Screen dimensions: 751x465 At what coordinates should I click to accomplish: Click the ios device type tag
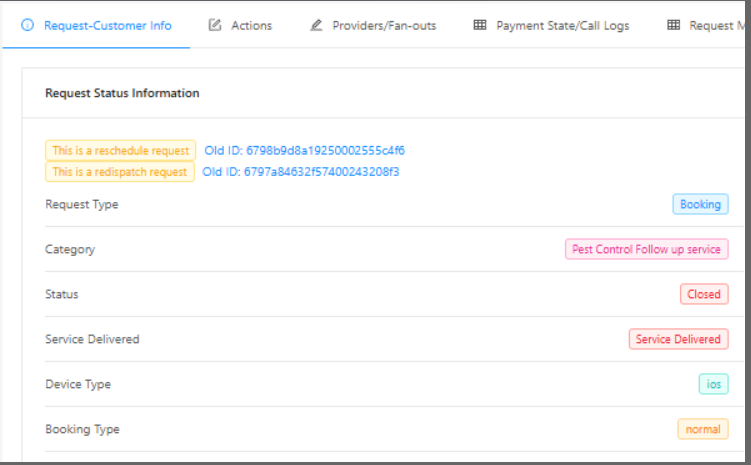[713, 384]
